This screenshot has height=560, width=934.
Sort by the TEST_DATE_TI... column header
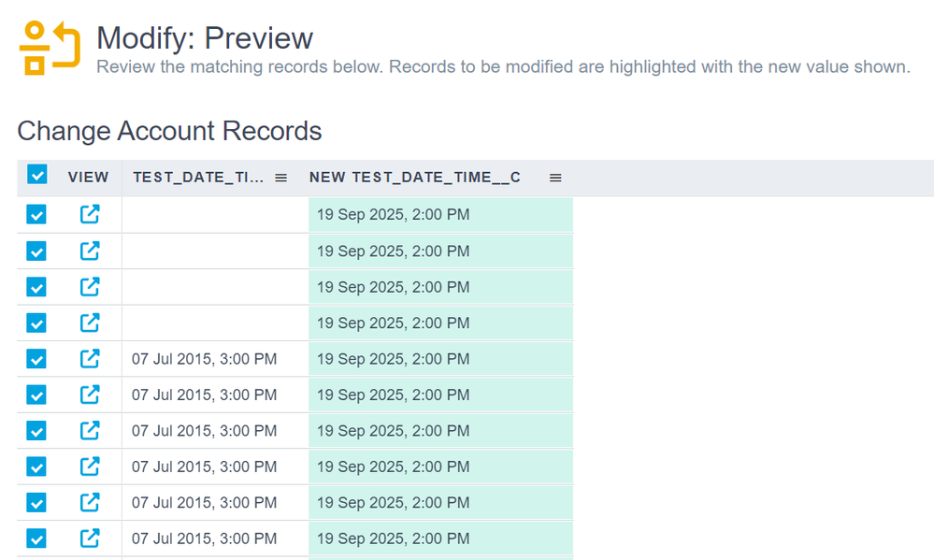197,178
